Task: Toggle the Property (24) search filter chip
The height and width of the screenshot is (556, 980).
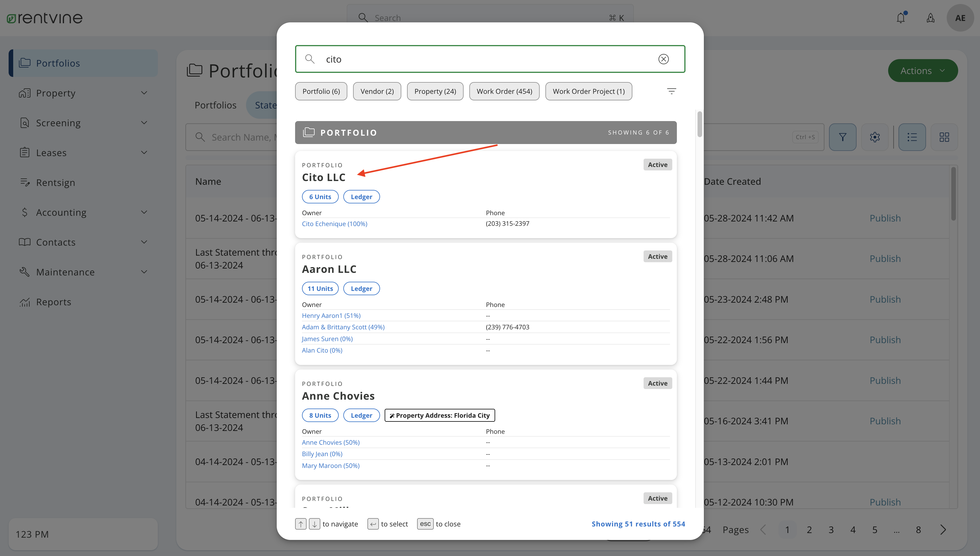Action: [x=435, y=91]
